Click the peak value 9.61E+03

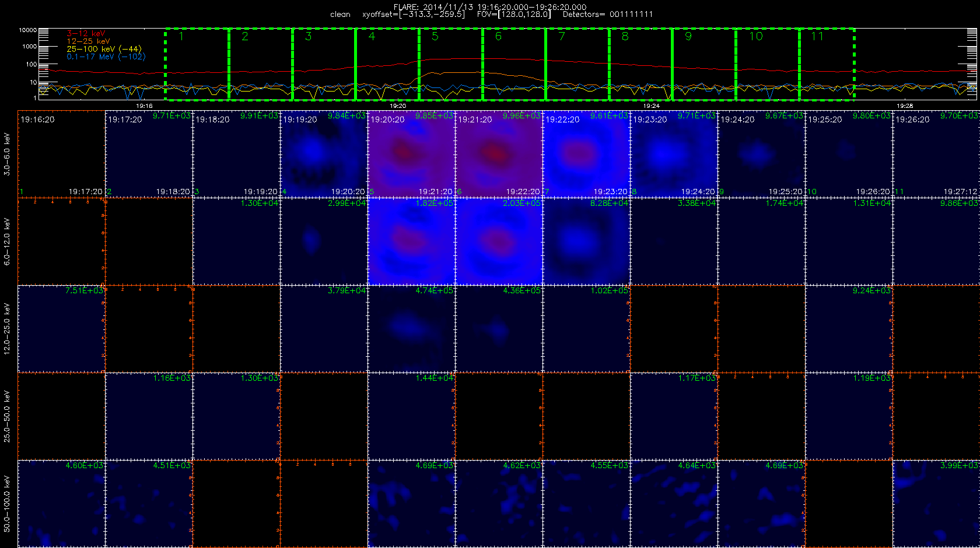coord(609,116)
